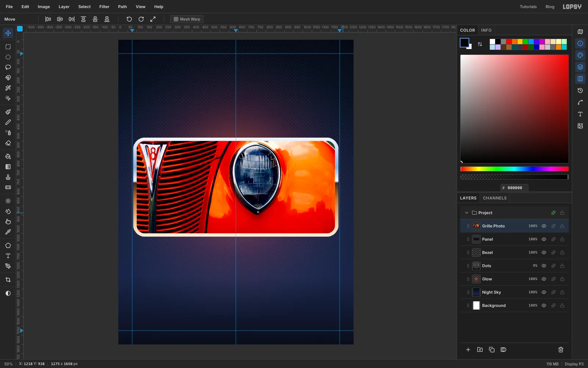Switch to the Channels tab
This screenshot has height=368, width=588.
495,198
